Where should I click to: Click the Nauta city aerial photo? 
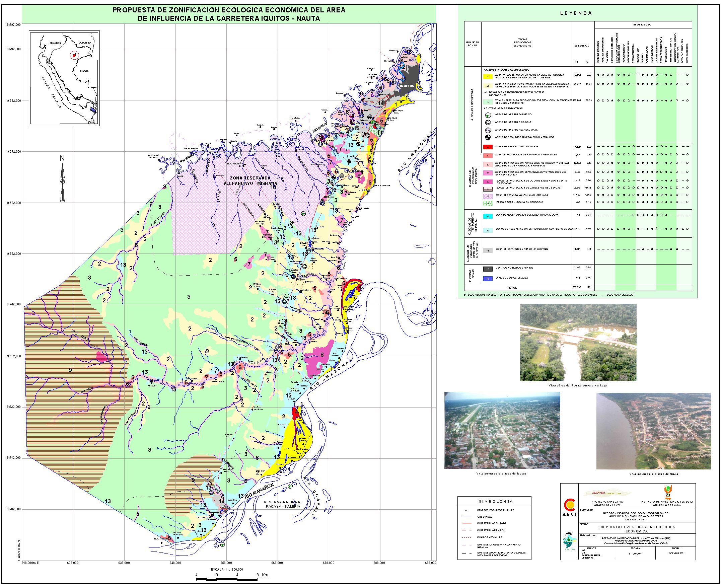click(654, 431)
